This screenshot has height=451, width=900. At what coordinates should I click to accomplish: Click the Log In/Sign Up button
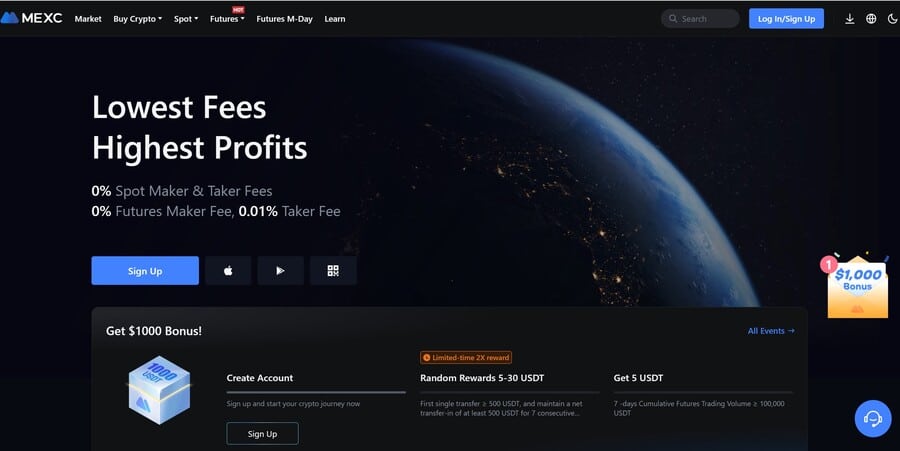point(786,19)
